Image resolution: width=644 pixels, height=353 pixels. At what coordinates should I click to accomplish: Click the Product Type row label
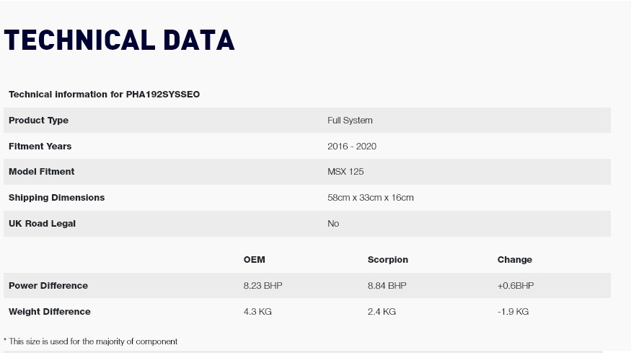pyautogui.click(x=39, y=121)
